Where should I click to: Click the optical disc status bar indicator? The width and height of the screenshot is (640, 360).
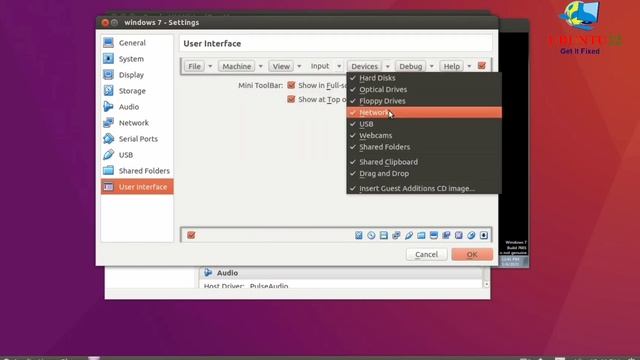coord(371,235)
